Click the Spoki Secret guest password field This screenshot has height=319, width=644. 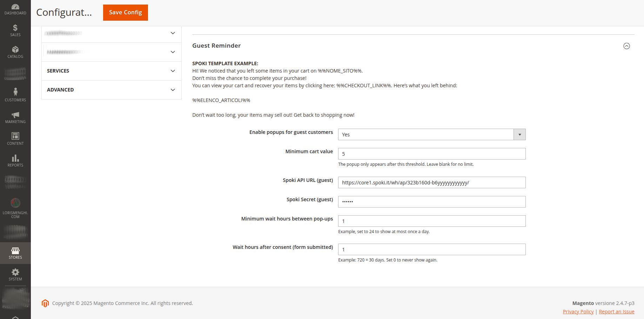click(431, 202)
